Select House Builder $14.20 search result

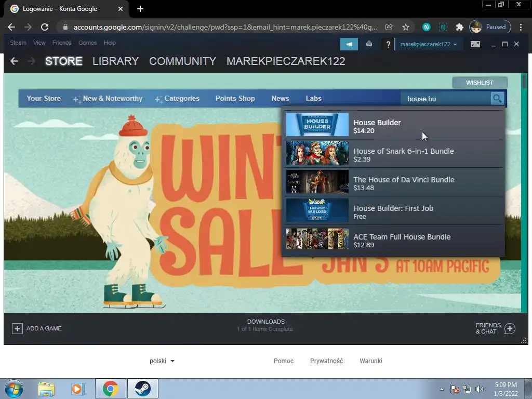click(394, 125)
